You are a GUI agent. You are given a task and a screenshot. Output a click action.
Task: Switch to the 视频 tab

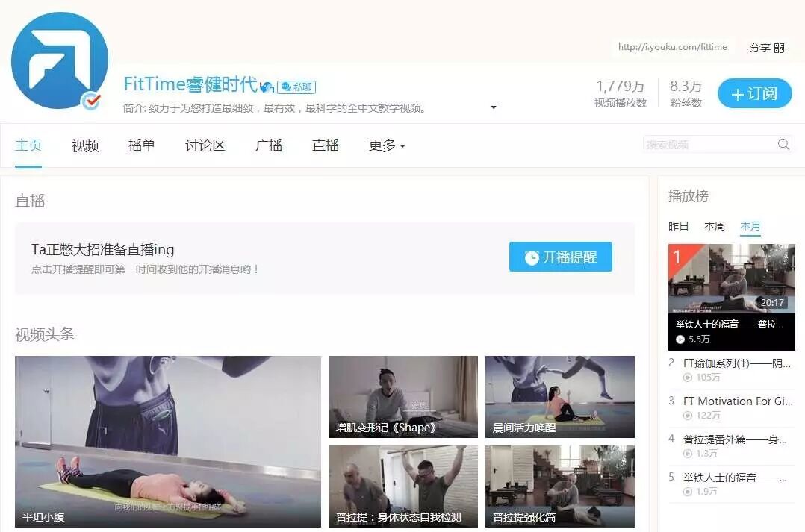click(85, 145)
